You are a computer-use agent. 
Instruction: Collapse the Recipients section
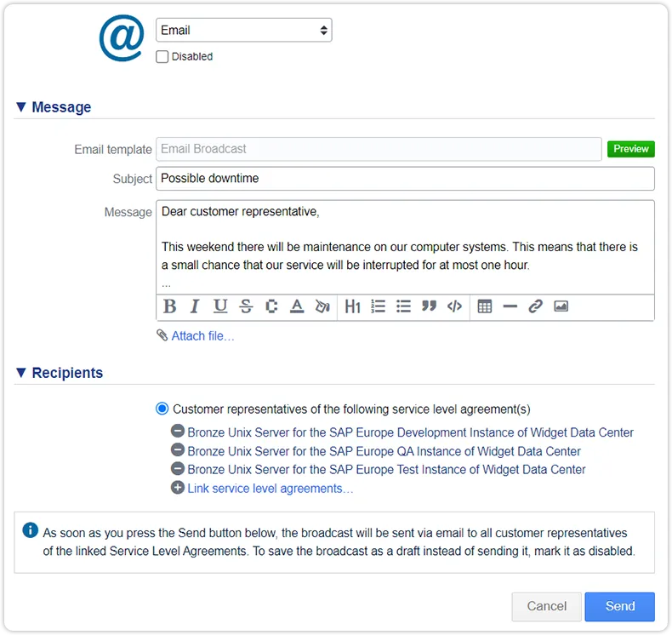[x=21, y=373]
